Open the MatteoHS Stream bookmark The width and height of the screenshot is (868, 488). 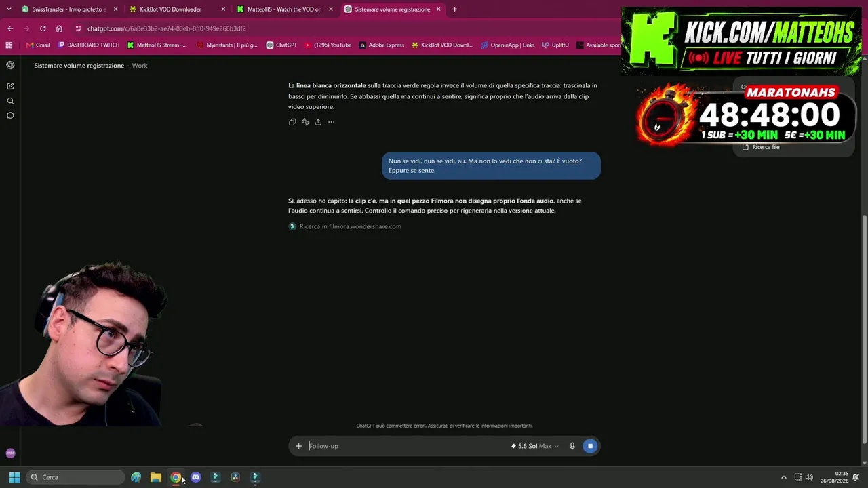[157, 45]
